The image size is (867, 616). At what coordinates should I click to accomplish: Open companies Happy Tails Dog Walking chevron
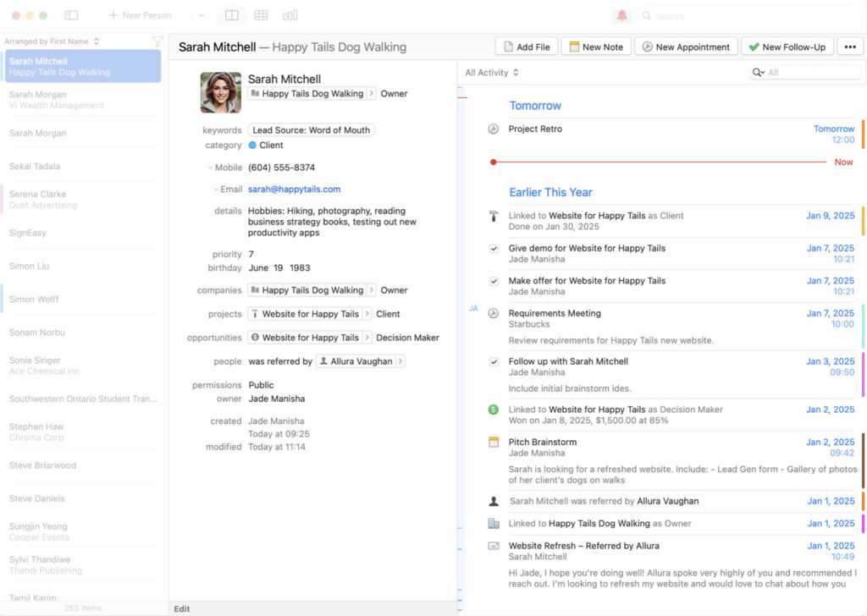[372, 290]
